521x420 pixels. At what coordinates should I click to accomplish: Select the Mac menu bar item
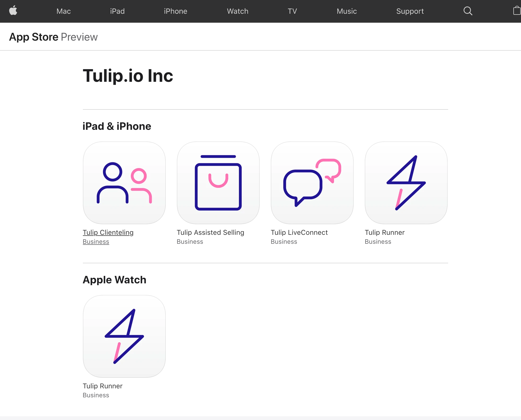64,11
